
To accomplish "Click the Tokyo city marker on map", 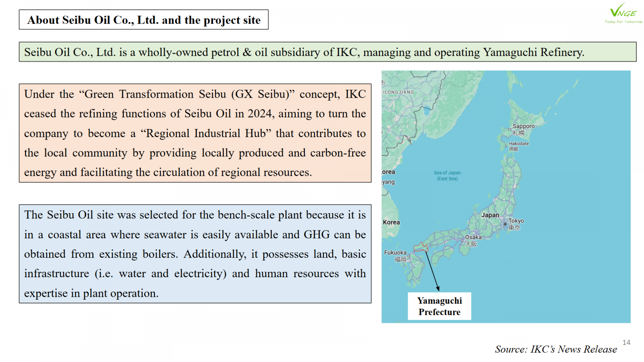I will point(505,224).
